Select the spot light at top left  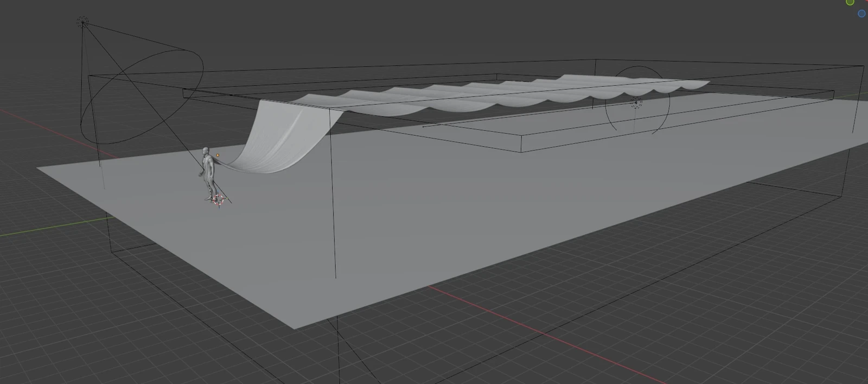[82, 22]
